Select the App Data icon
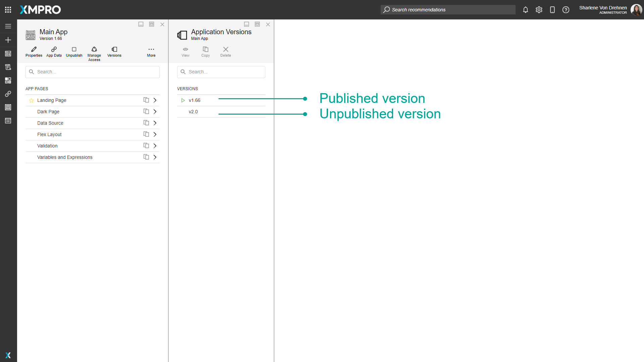This screenshot has height=362, width=644. click(54, 52)
